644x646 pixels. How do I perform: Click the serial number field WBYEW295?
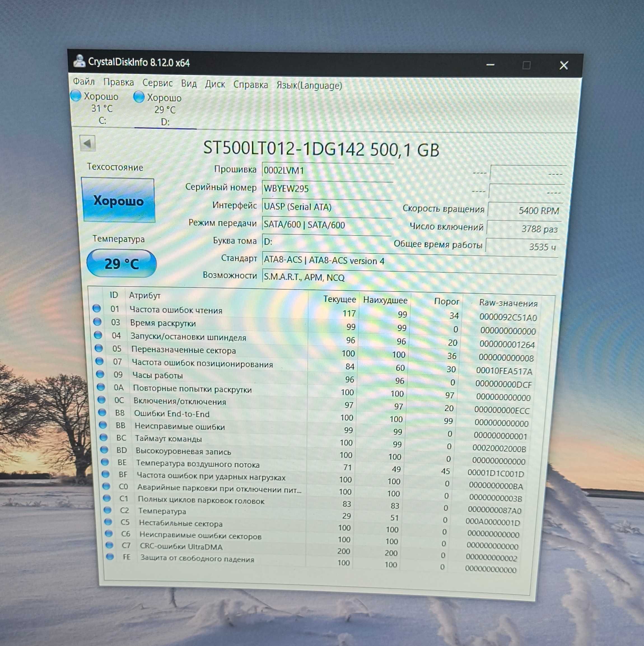pos(327,188)
